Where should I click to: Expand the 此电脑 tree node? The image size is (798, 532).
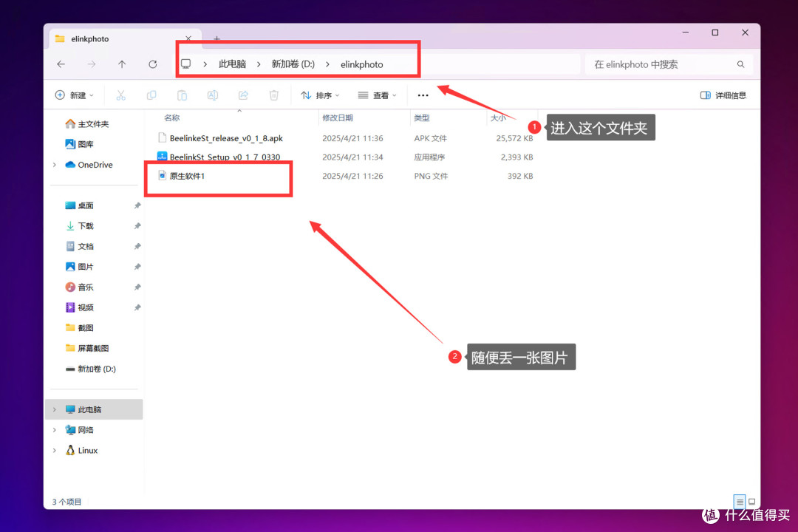(55, 410)
